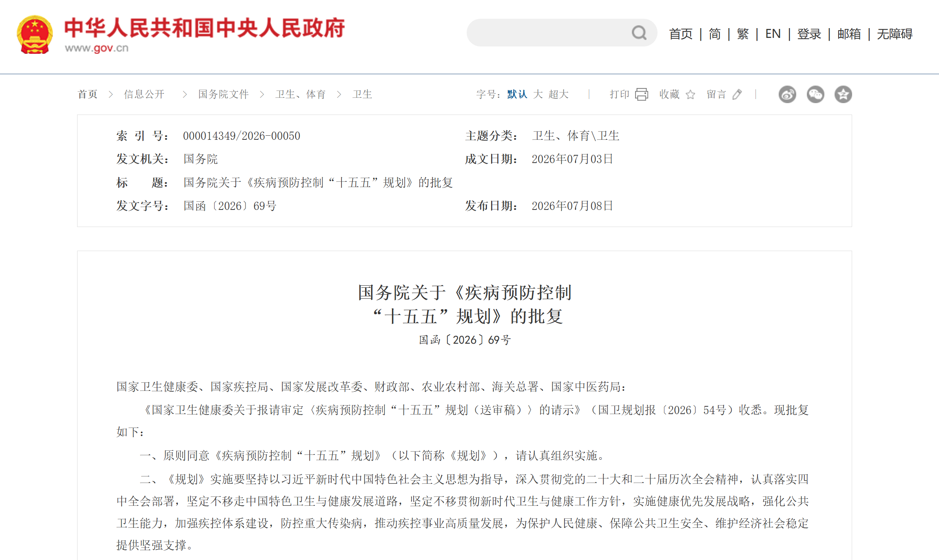Click the star icon beside 收藏

pos(690,95)
